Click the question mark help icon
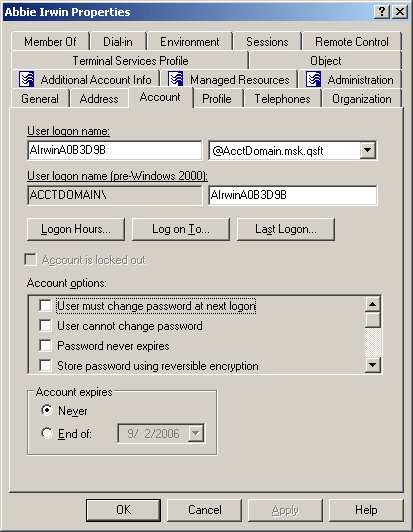The image size is (413, 532). pyautogui.click(x=382, y=12)
